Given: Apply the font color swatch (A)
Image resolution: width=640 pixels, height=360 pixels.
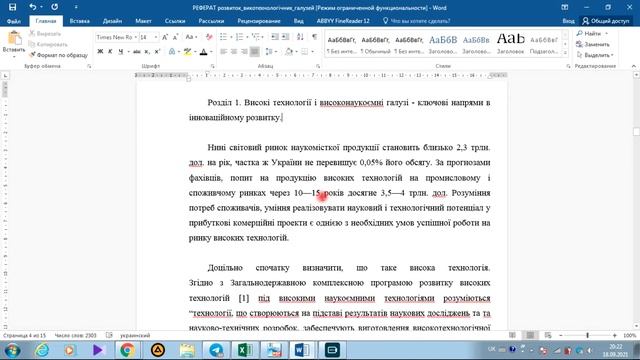Looking at the screenshot, I should tap(203, 52).
